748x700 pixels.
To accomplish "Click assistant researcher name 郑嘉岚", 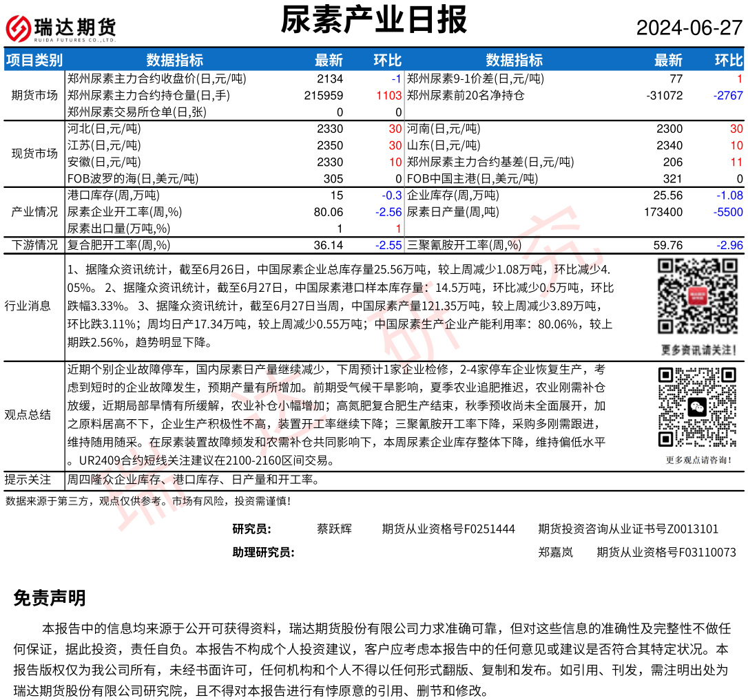I will pyautogui.click(x=555, y=552).
